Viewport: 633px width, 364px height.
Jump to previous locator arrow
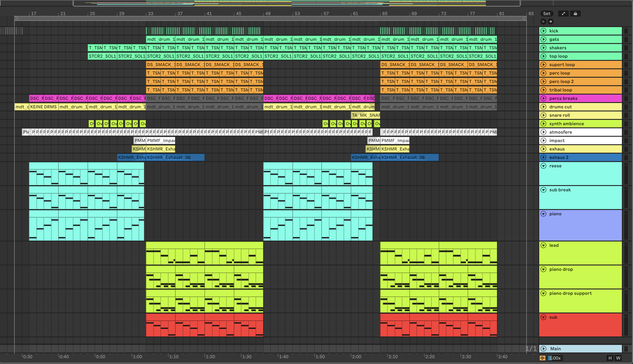[543, 22]
